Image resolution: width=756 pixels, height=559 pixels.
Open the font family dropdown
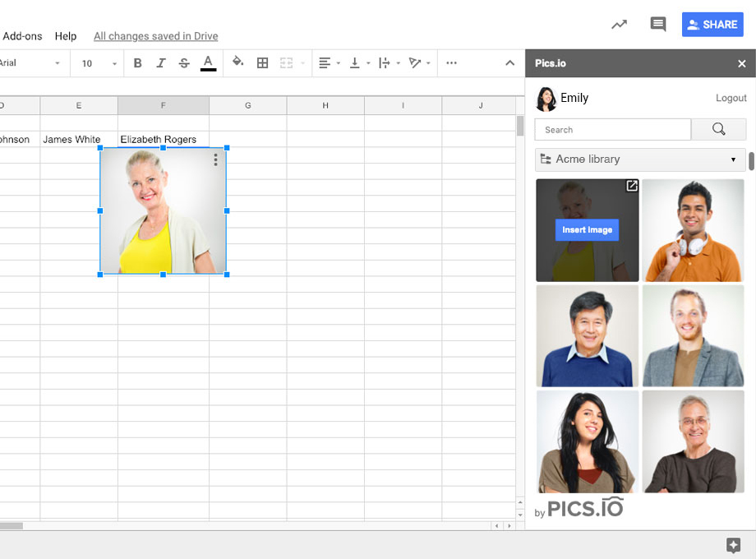coord(32,62)
